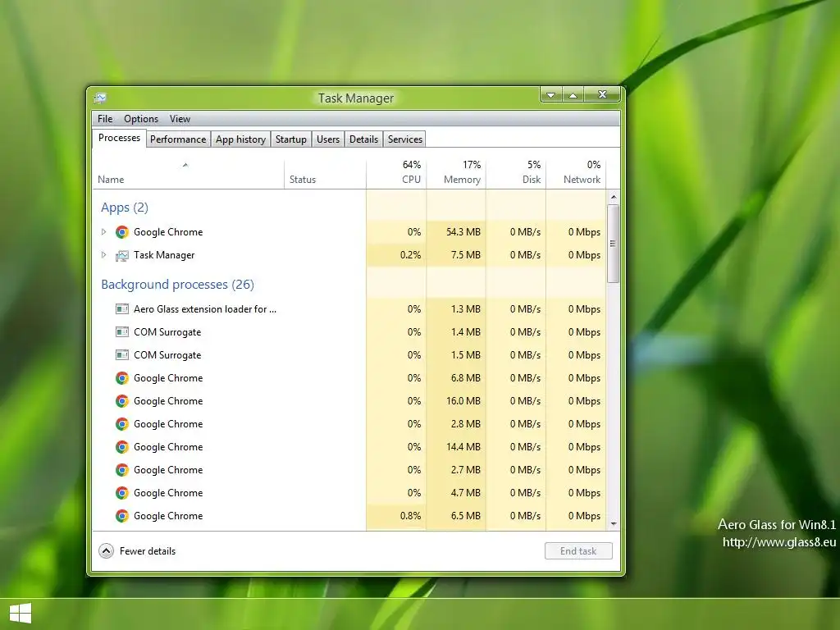Expand the Google Chrome app entry
The image size is (840, 630).
104,232
